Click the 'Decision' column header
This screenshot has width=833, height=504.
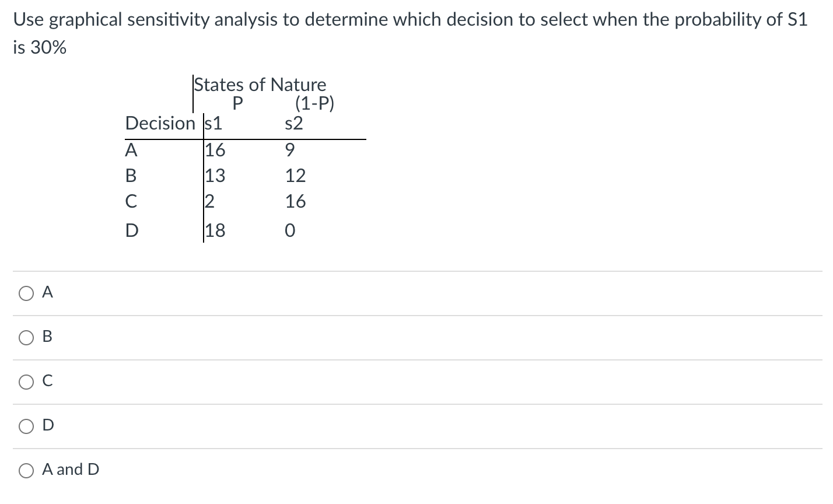pyautogui.click(x=160, y=123)
